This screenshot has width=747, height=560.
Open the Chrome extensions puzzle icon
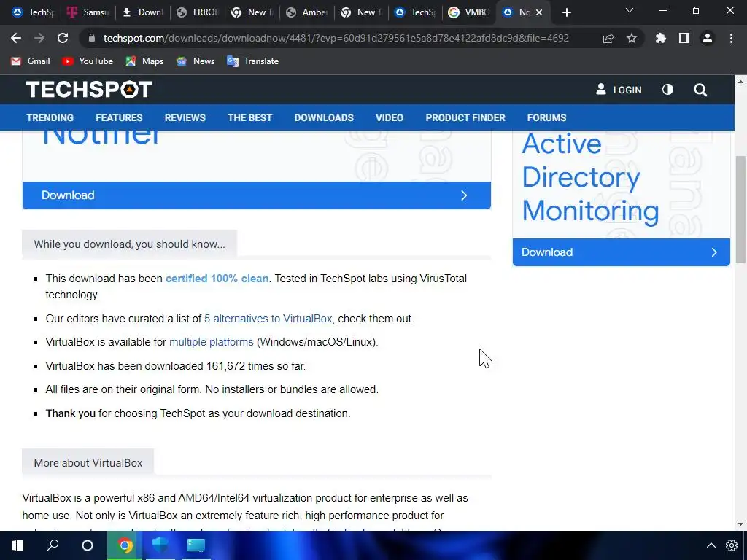coord(660,38)
